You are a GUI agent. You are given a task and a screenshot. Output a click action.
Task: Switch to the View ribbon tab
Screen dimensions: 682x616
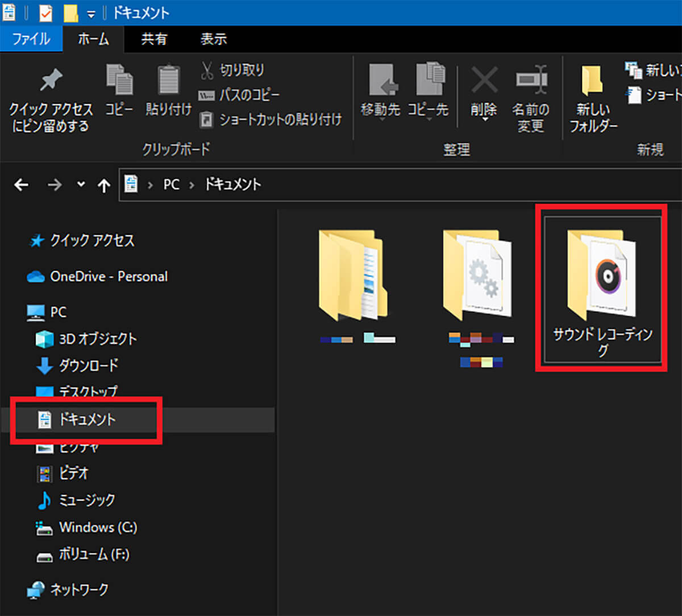[x=214, y=39]
